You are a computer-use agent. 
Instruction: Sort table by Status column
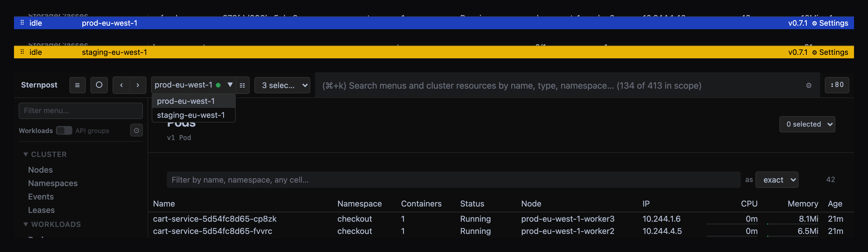(472, 204)
